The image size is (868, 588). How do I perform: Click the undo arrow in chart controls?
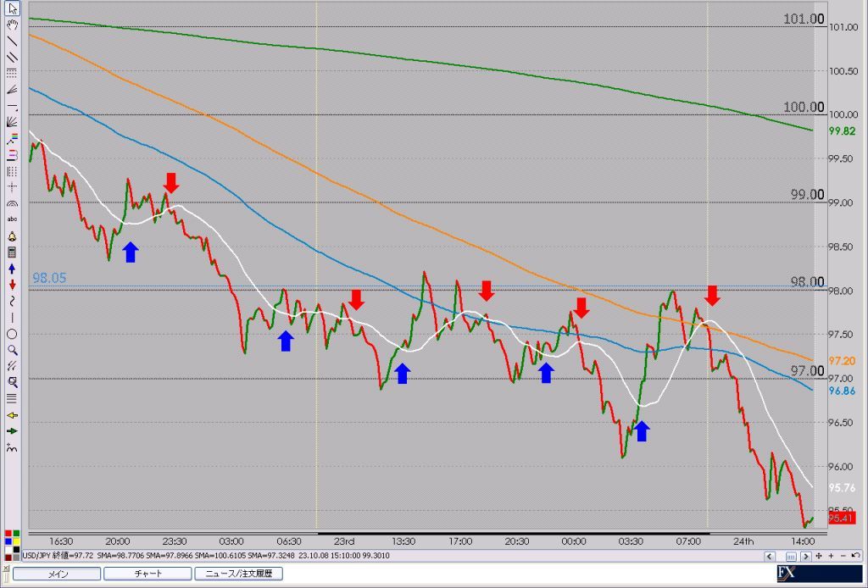[855, 556]
